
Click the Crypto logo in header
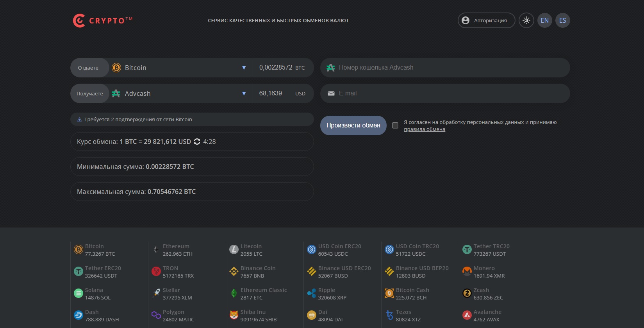click(103, 21)
